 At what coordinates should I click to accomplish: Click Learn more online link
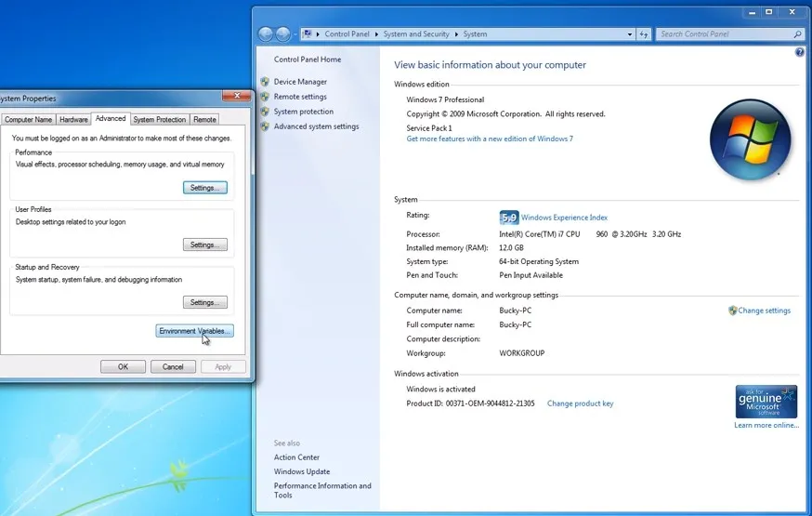point(766,425)
